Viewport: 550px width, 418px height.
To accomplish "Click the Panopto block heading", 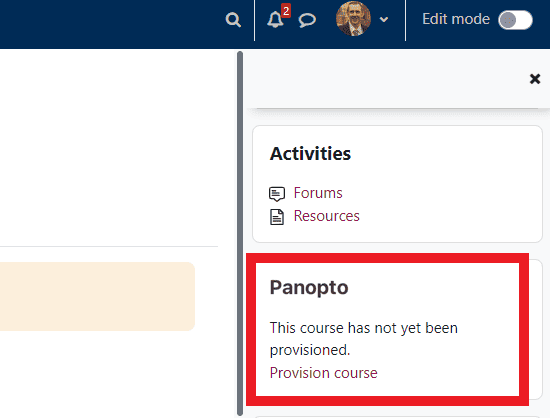I will (309, 288).
